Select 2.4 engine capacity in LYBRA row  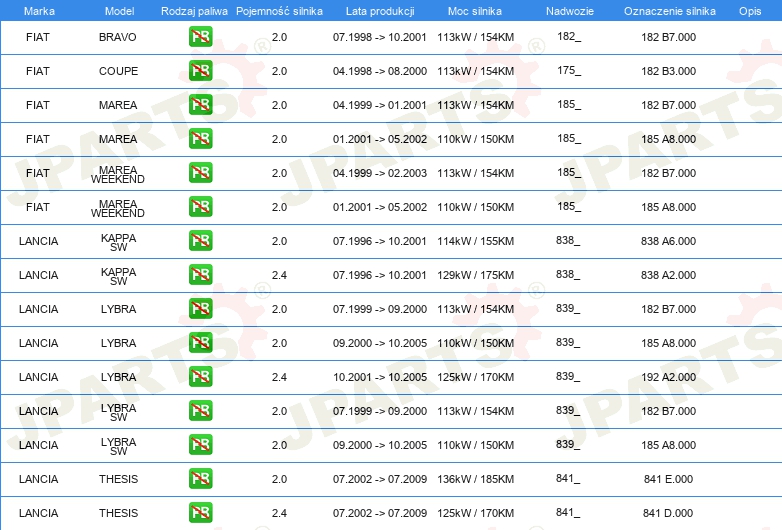pyautogui.click(x=279, y=377)
